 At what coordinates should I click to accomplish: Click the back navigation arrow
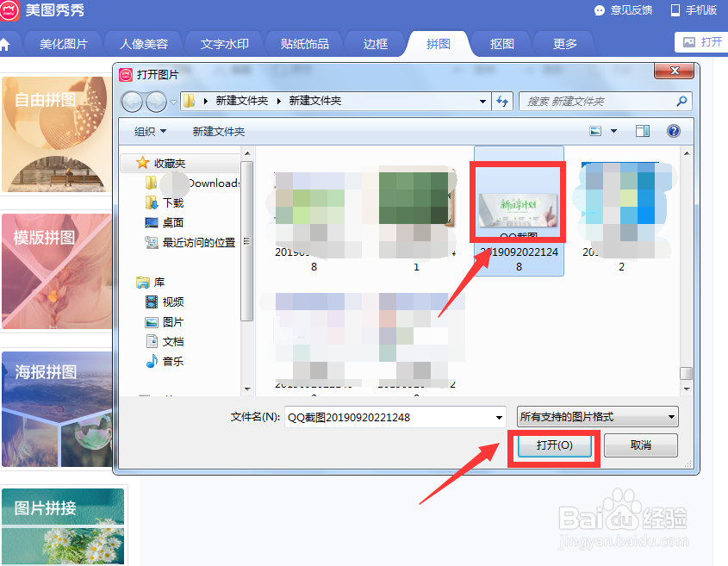click(x=132, y=101)
